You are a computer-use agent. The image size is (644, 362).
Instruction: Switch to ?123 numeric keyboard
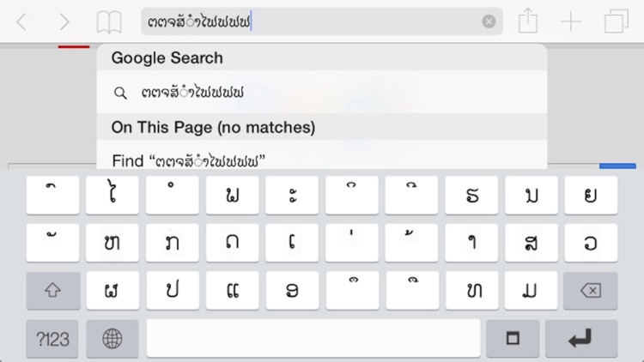52,339
